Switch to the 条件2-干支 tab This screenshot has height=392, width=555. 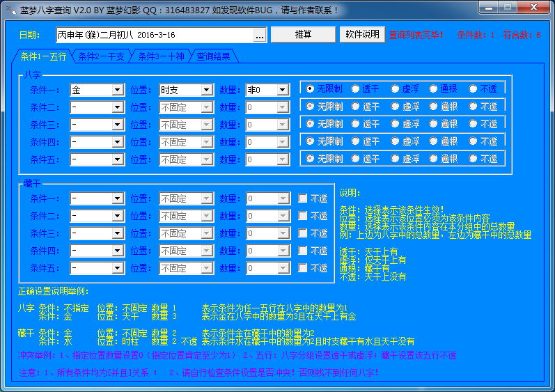click(x=101, y=56)
